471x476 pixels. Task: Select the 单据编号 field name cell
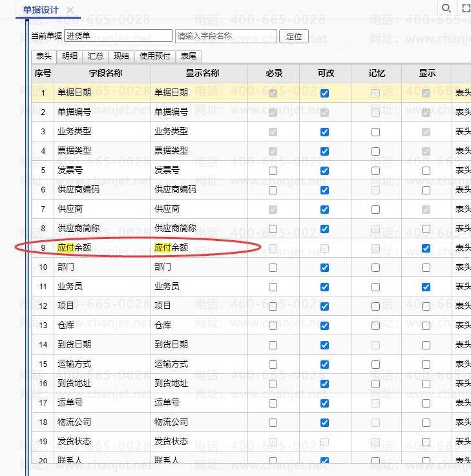click(102, 112)
